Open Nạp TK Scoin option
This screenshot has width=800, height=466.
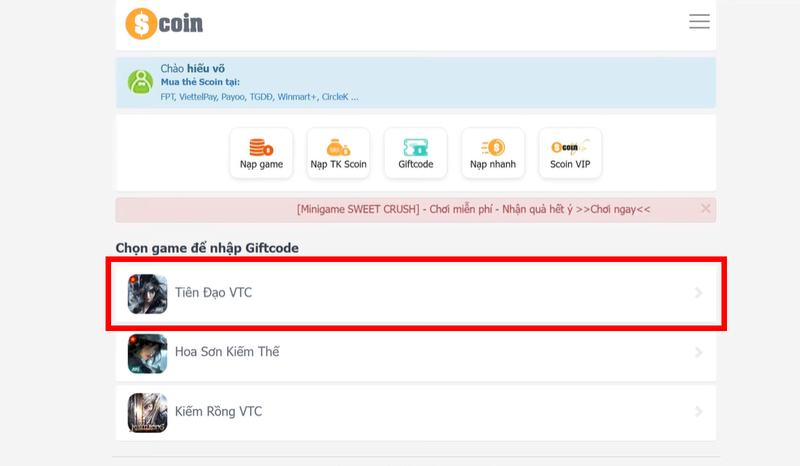[x=338, y=153]
